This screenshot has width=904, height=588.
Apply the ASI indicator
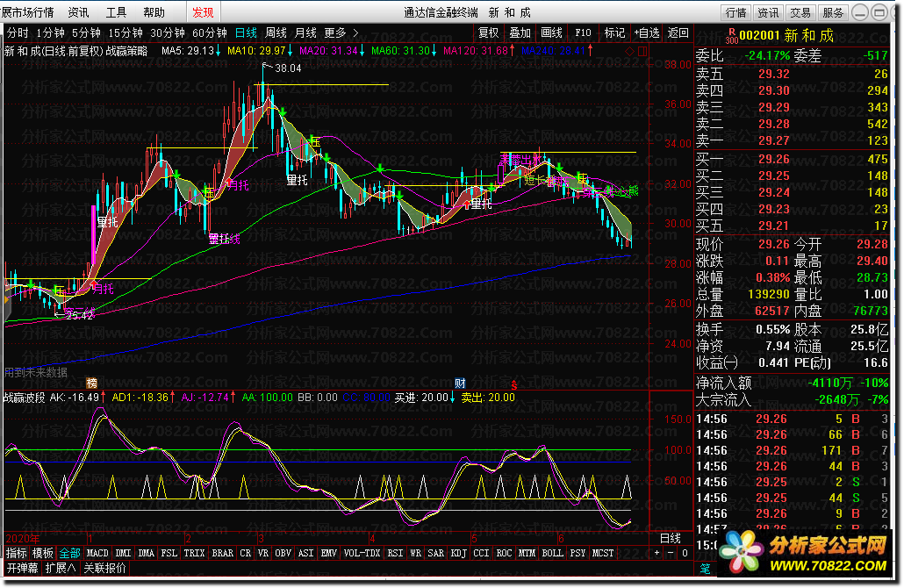point(305,553)
